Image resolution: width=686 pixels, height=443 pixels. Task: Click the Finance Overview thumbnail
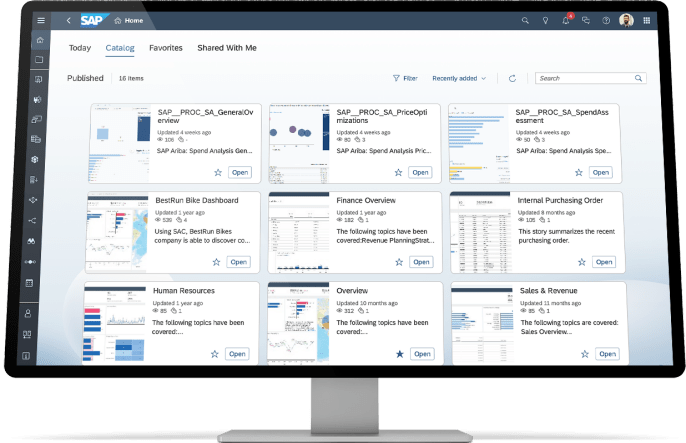(299, 232)
